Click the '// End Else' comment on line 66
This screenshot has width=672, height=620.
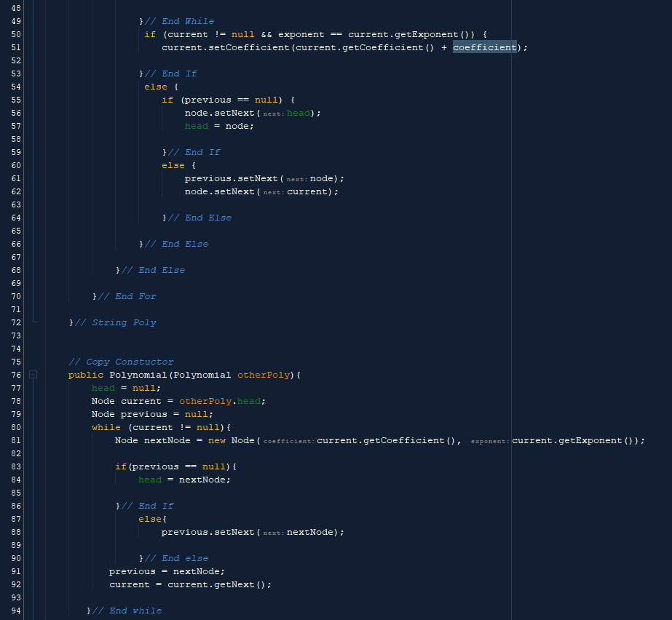pos(176,245)
